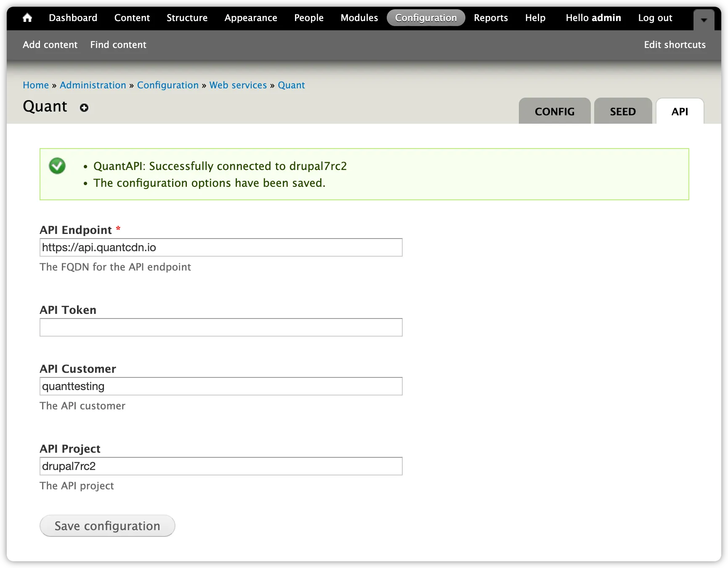Click Find content in the shortcut bar
This screenshot has height=568, width=728.
click(x=118, y=45)
